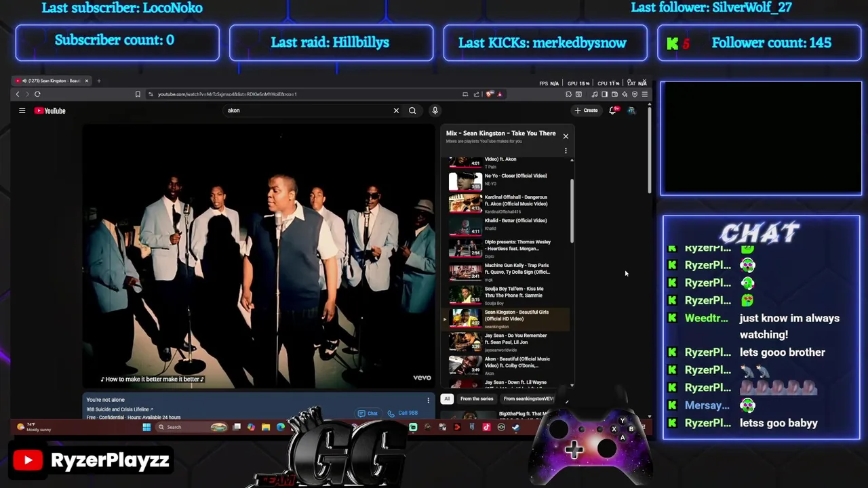
Task: Open crisis panel three-dot menu
Action: (428, 400)
